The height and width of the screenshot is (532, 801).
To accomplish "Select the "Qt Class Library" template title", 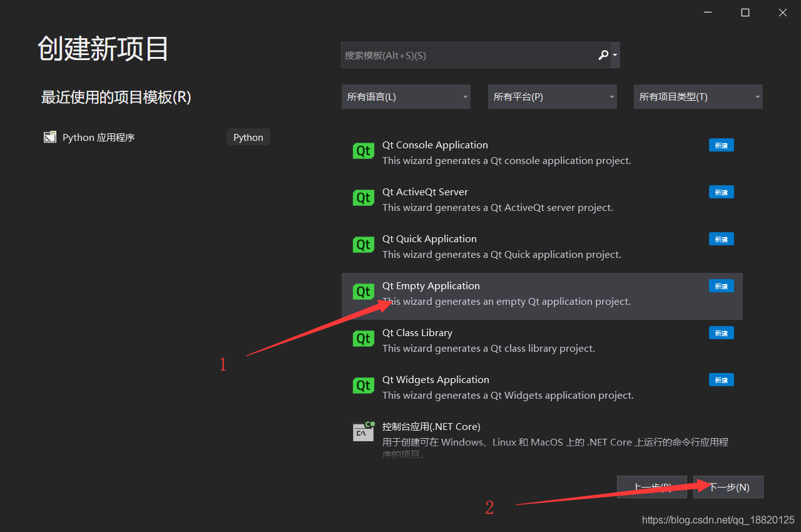I will coord(417,333).
